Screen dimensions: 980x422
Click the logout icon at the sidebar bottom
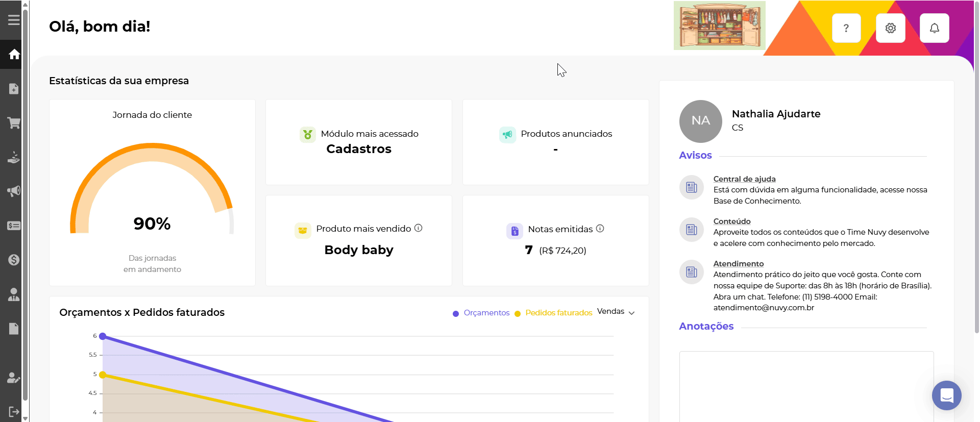pyautogui.click(x=14, y=412)
